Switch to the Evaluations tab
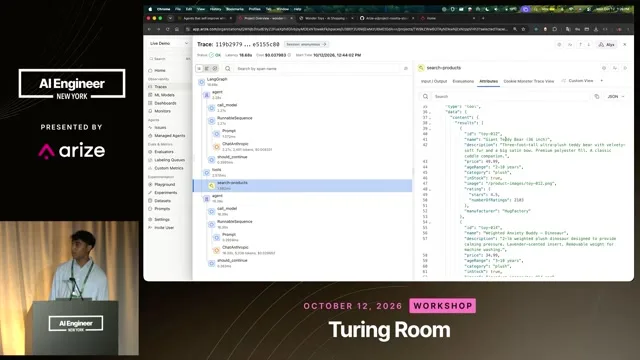This screenshot has height=360, width=640. coord(463,81)
